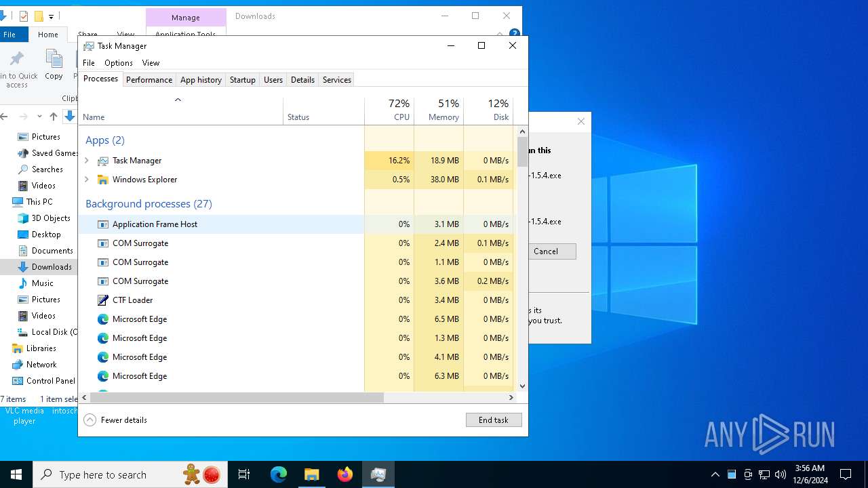Click the network icon in system tray
This screenshot has width=868, height=488.
pyautogui.click(x=764, y=474)
